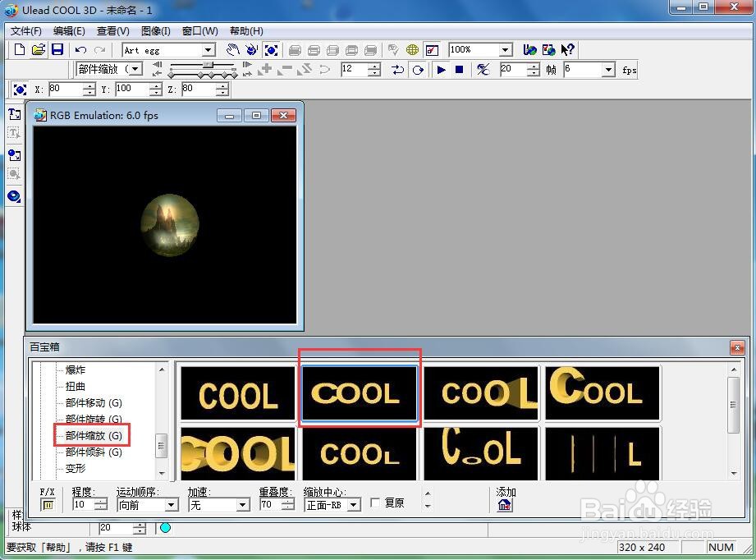Screen dimensions: 756x560
Task: Open the 100% zoom dropdown
Action: [505, 50]
